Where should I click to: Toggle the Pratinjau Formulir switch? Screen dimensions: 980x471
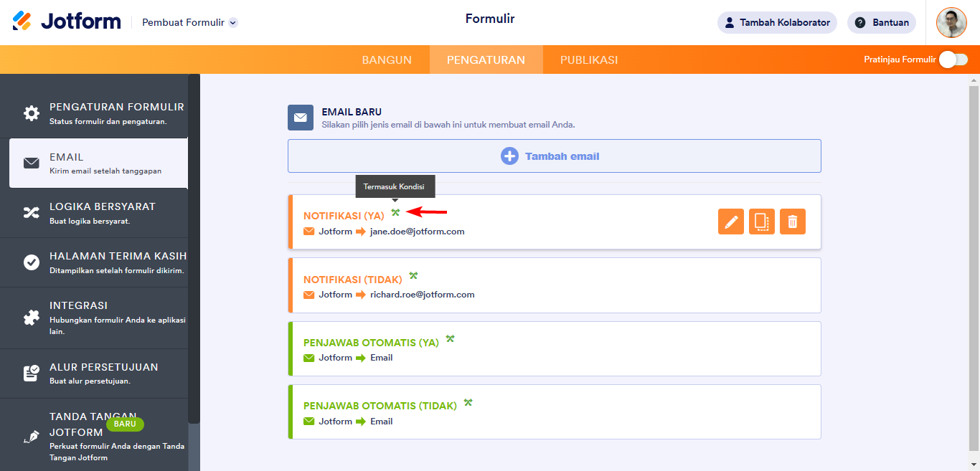click(953, 60)
